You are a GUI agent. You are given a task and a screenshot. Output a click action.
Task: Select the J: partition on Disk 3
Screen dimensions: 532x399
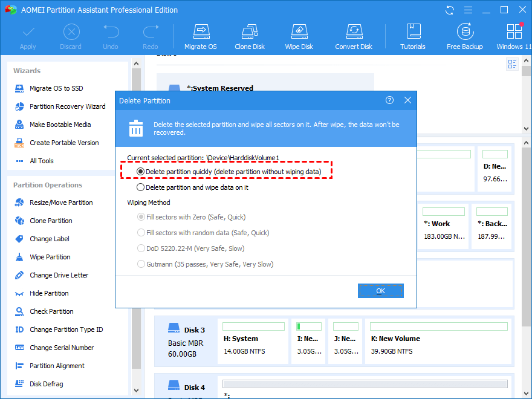click(x=345, y=340)
